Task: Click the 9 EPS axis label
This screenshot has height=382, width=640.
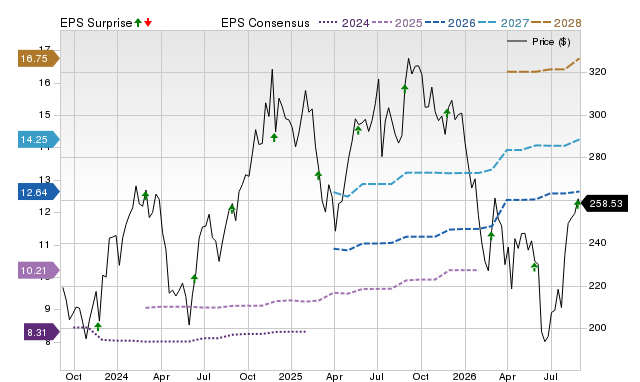Action: pyautogui.click(x=47, y=309)
